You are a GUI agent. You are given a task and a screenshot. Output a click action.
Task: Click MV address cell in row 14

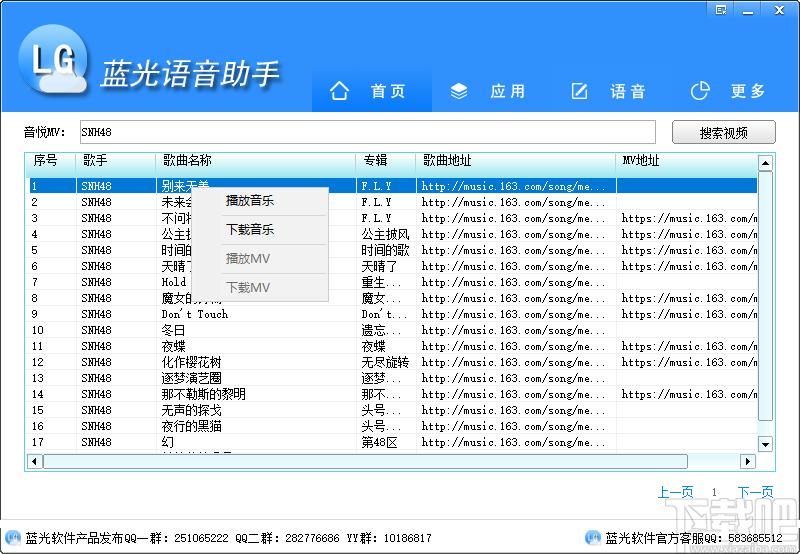click(x=689, y=394)
